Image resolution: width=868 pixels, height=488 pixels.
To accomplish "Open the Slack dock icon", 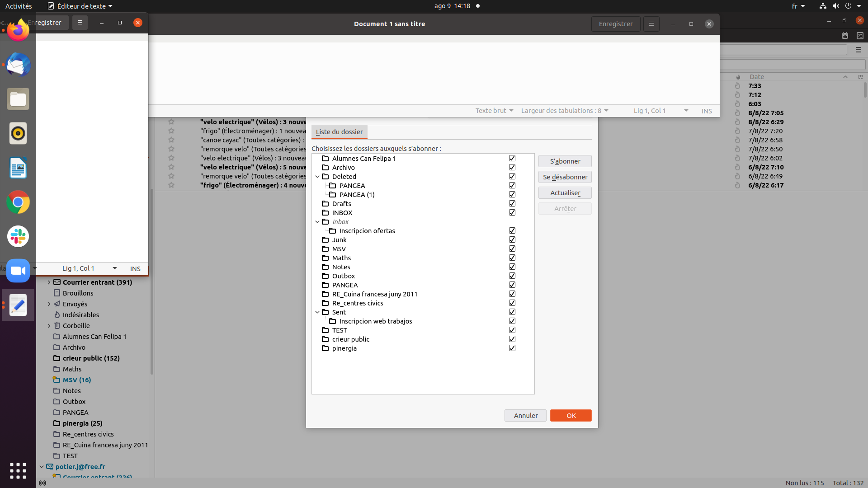I will click(18, 236).
